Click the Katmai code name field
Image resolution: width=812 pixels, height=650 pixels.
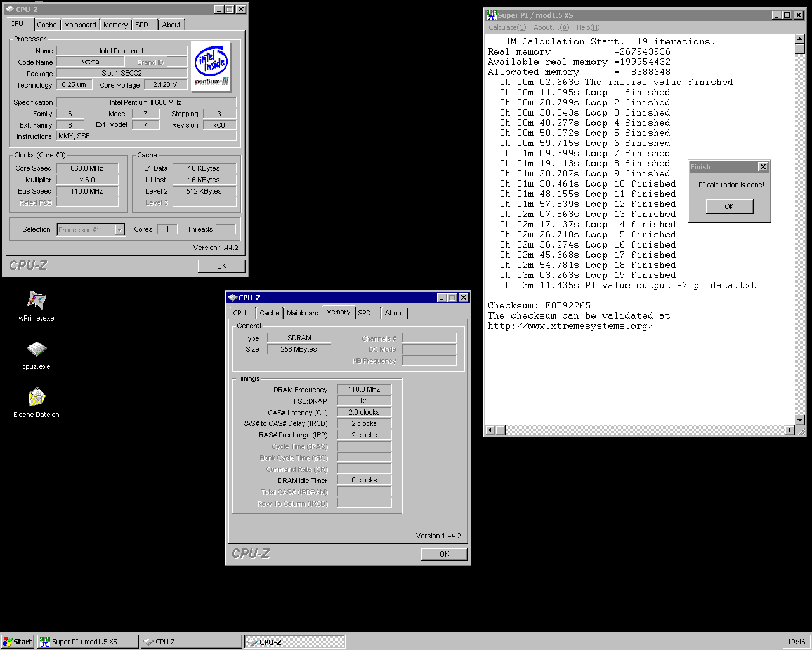(90, 62)
